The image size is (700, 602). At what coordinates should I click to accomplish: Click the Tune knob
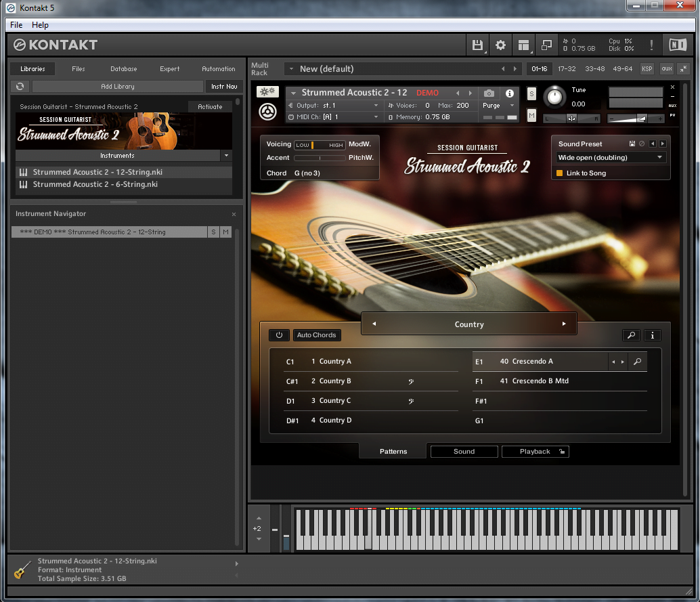tap(555, 96)
